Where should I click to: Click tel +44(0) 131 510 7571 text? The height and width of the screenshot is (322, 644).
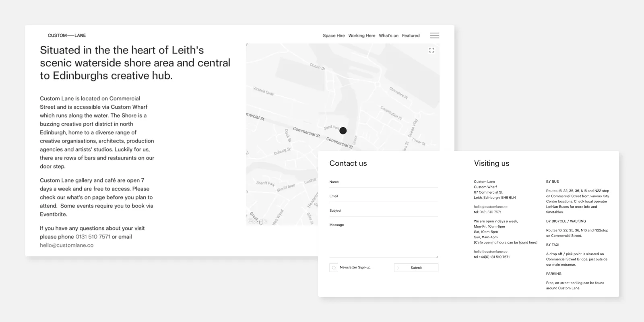[491, 257]
